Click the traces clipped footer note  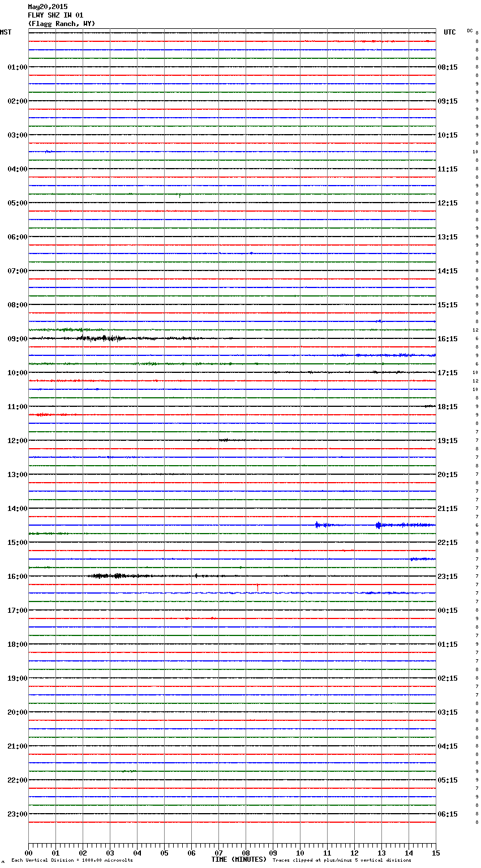click(342, 861)
